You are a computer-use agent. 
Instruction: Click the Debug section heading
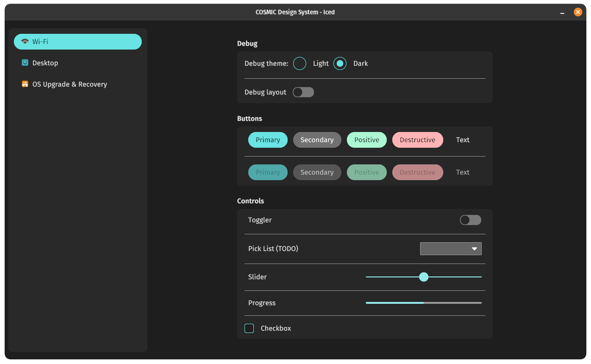pos(247,44)
